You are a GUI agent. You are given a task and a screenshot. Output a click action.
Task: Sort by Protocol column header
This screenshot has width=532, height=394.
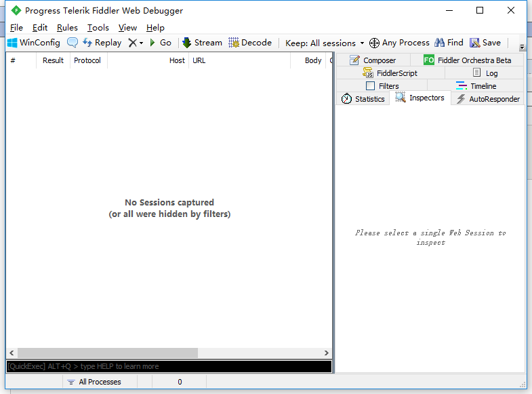(88, 60)
